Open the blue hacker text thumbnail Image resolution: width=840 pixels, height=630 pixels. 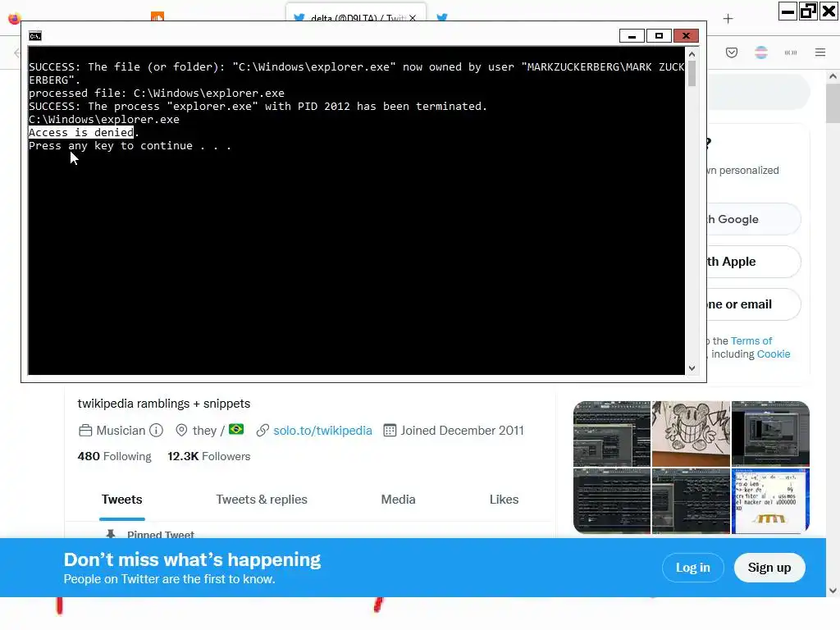click(x=770, y=501)
